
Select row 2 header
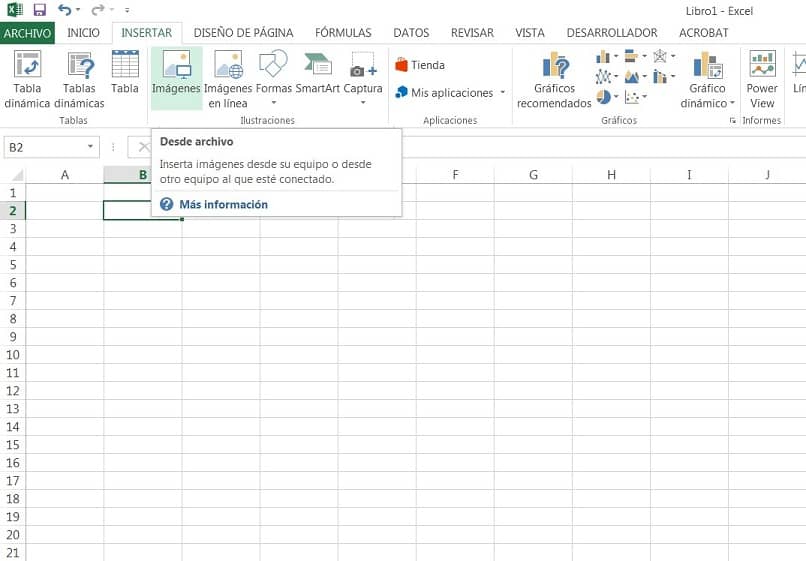click(x=13, y=211)
